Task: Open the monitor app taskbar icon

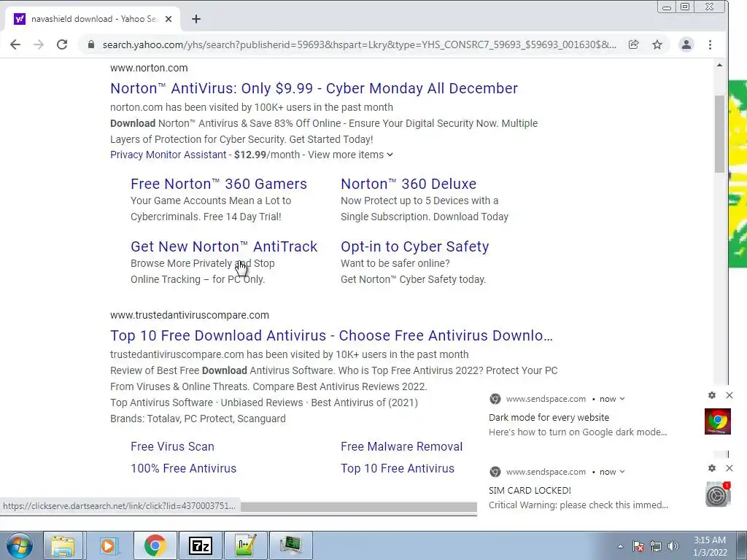Action: 290,545
